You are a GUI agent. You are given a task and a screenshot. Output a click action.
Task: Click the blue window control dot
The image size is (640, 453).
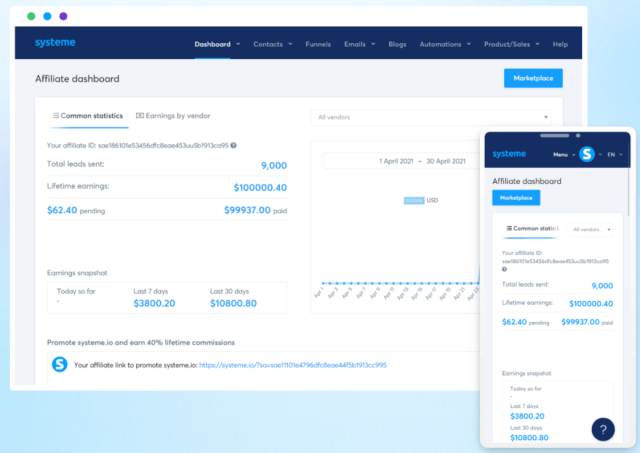[x=47, y=16]
